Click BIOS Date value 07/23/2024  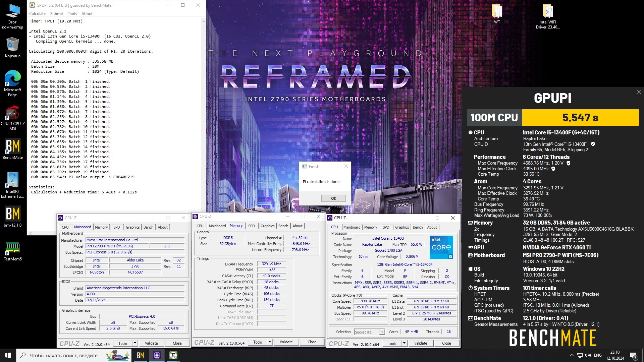[135, 300]
